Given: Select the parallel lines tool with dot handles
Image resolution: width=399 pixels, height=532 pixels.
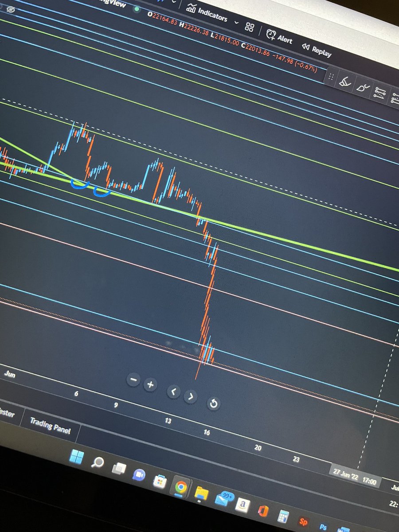Looking at the screenshot, I should click(380, 93).
